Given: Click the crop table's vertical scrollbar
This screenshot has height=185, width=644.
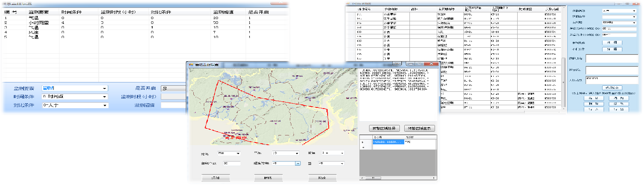Looking at the screenshot, I should tap(564, 82).
